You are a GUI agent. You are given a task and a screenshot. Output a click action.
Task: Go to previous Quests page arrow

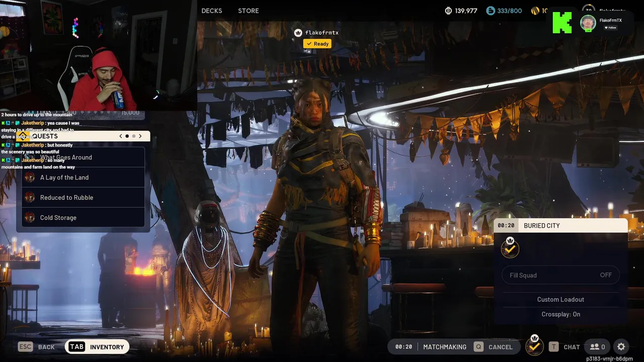pyautogui.click(x=120, y=136)
